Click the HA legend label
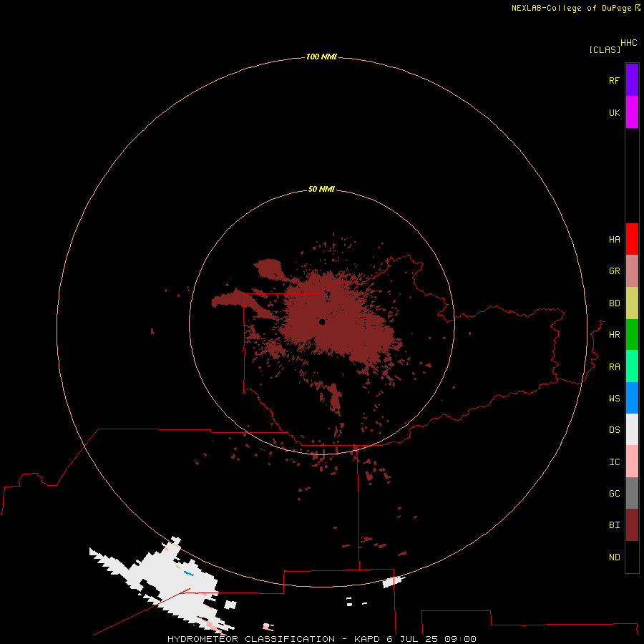Viewport: 644px width, 644px height. pyautogui.click(x=614, y=240)
